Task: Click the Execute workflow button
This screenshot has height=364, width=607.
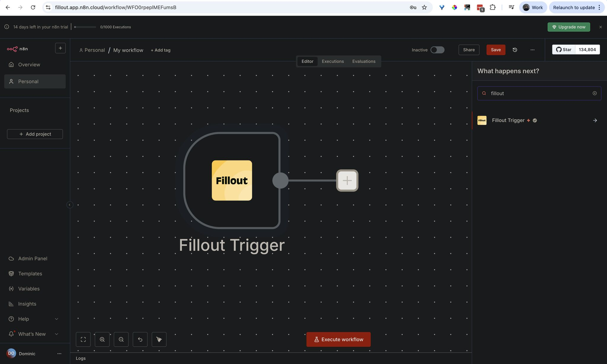Action: click(x=338, y=339)
